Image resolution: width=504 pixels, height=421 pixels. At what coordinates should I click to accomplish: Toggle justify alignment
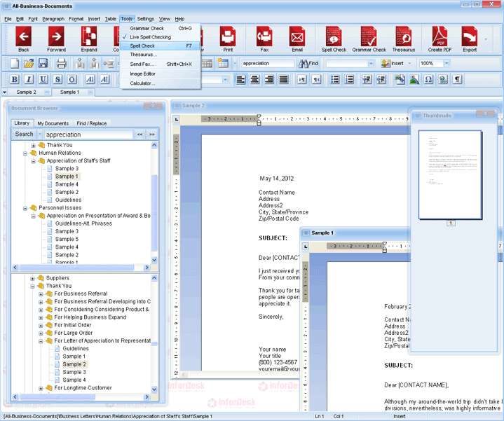tap(283, 79)
